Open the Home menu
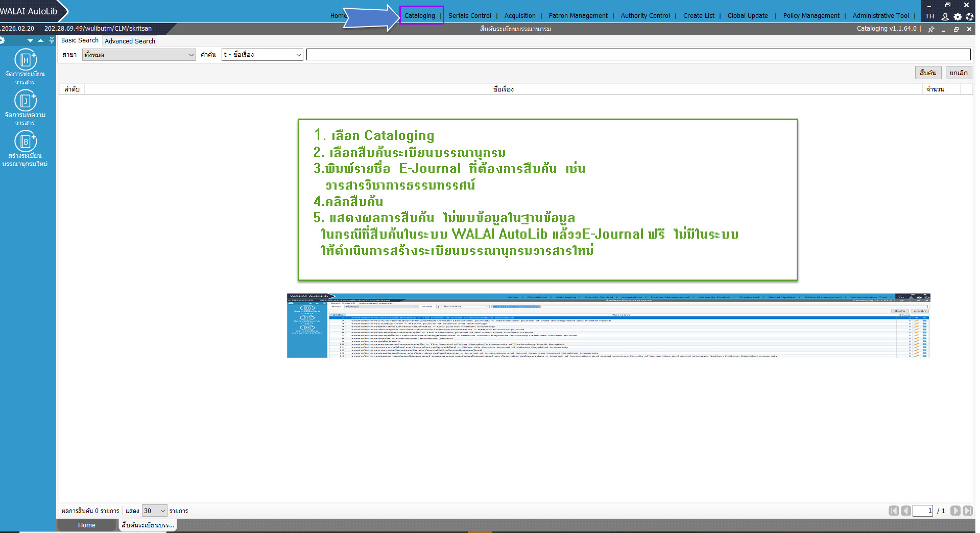The image size is (980, 533). [338, 16]
